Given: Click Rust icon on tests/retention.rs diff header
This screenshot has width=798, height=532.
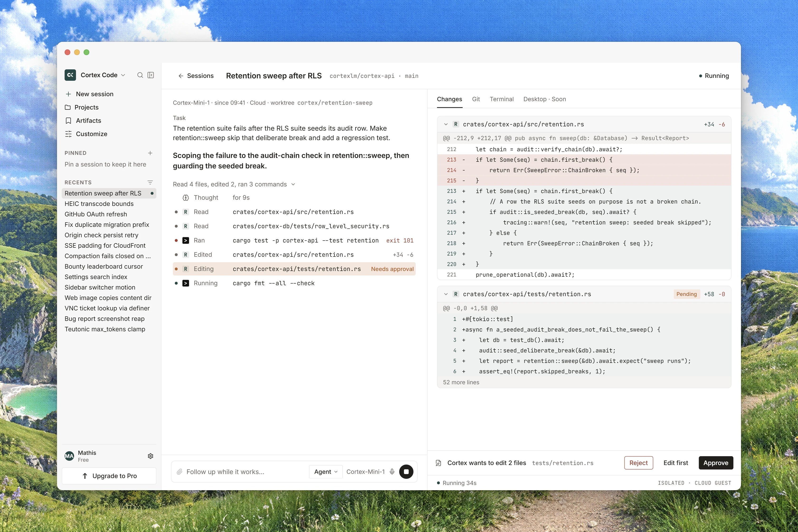Looking at the screenshot, I should 456,294.
